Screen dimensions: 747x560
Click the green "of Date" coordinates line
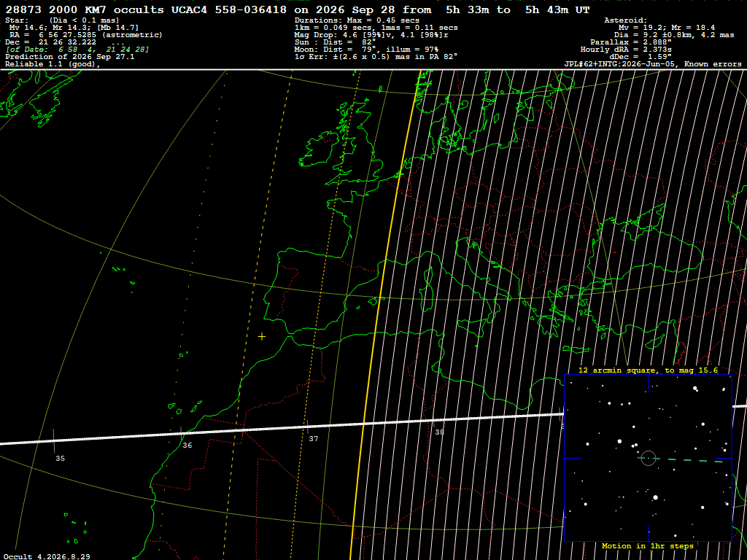[x=77, y=50]
